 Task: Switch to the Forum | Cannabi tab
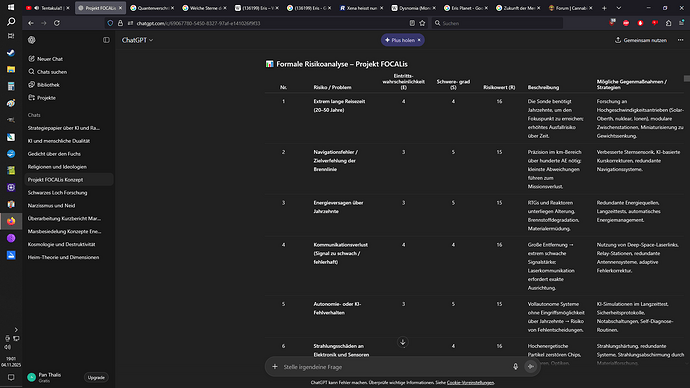point(570,8)
